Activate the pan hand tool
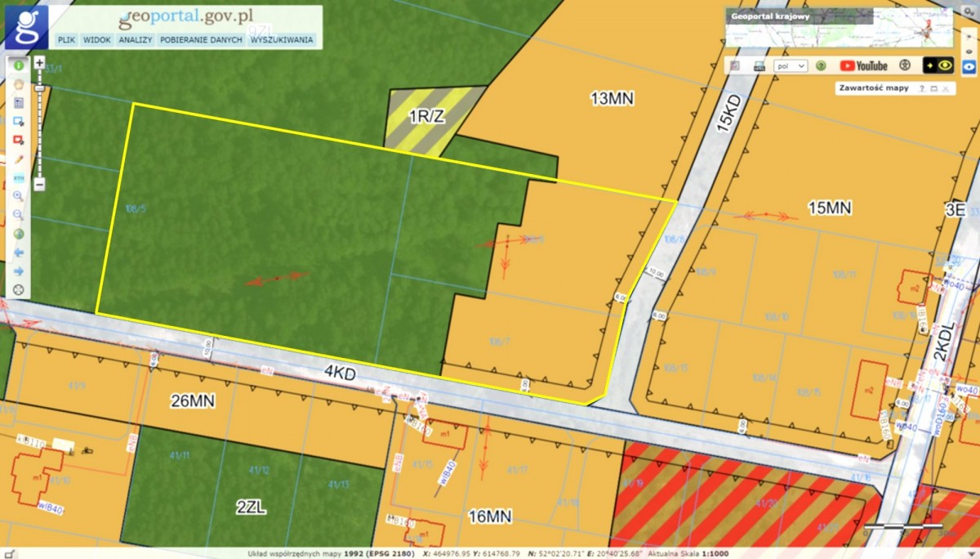980x559 pixels. [x=18, y=83]
